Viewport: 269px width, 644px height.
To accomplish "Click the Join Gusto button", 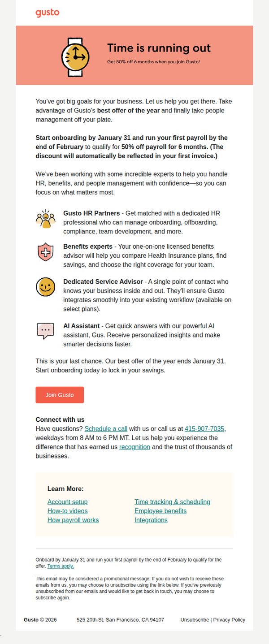I will 60,395.
